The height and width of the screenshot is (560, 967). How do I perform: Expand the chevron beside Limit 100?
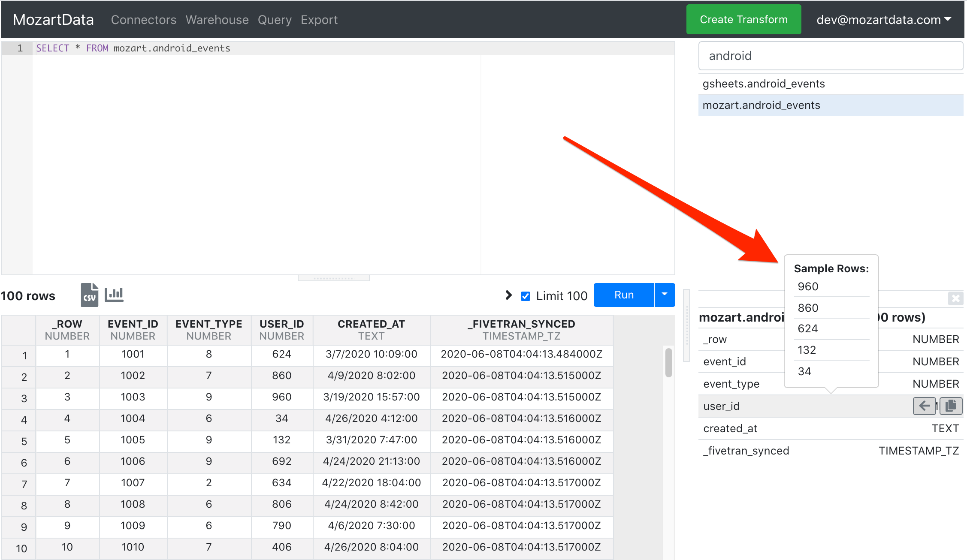coord(508,295)
